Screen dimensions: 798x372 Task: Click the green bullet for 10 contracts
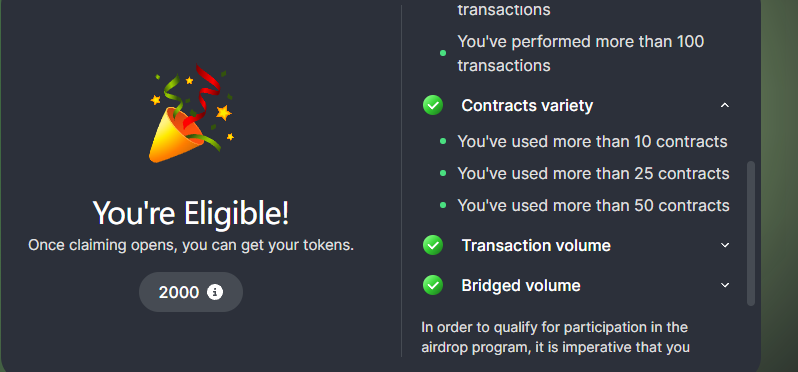point(443,141)
